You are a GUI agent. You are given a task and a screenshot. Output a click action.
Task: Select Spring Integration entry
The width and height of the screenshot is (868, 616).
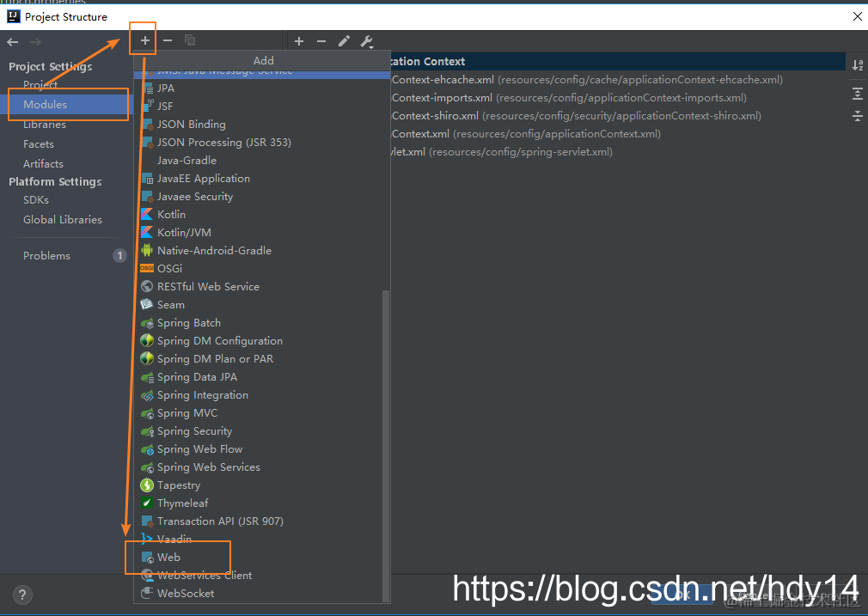pyautogui.click(x=259, y=395)
